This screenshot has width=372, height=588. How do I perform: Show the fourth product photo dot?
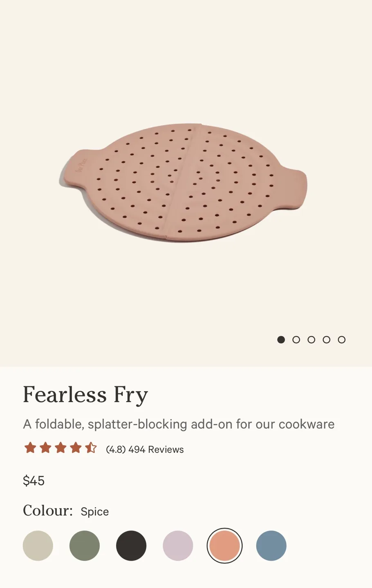pyautogui.click(x=327, y=339)
